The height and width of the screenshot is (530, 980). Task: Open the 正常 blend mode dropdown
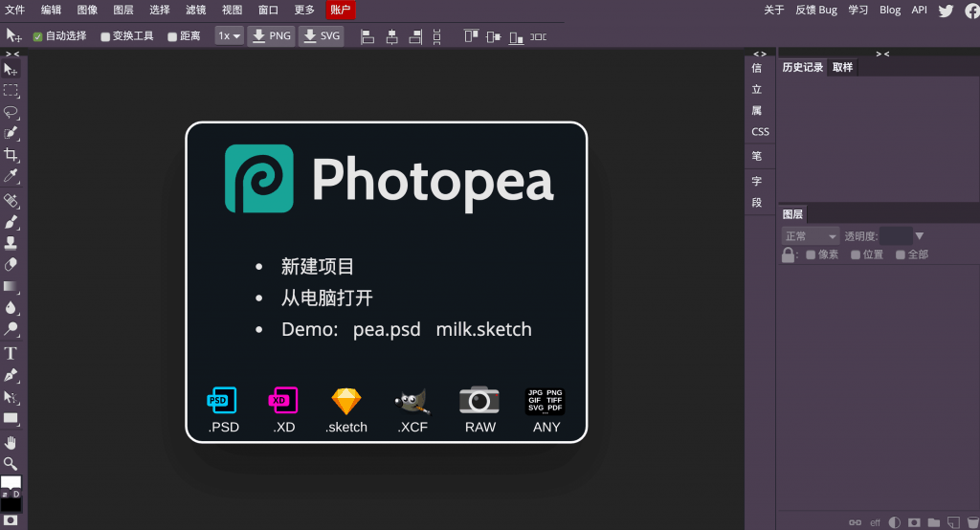[x=811, y=236]
